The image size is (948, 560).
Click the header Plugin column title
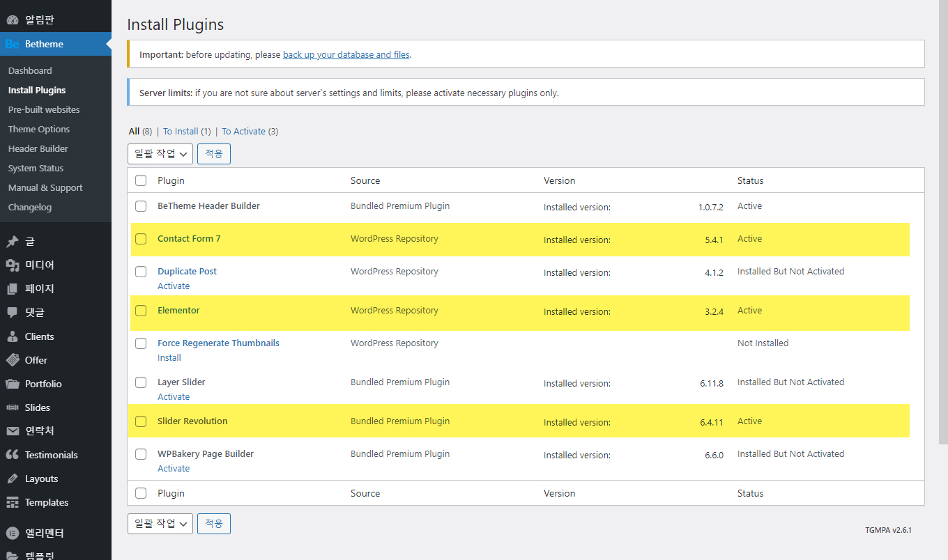point(171,180)
